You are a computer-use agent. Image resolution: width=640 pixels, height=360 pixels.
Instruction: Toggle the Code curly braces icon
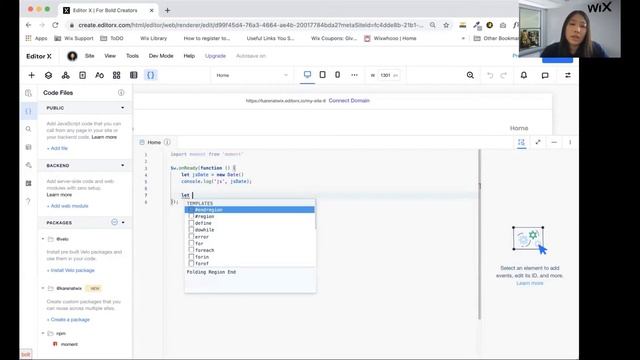point(151,75)
